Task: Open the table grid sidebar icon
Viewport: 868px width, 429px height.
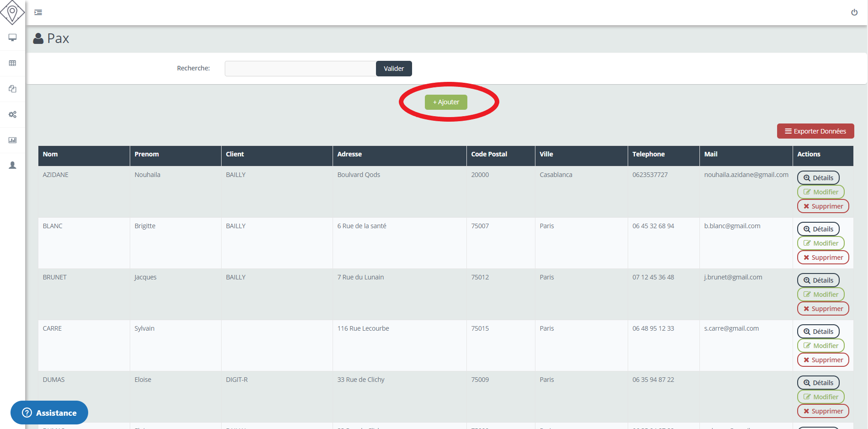Action: pos(12,63)
